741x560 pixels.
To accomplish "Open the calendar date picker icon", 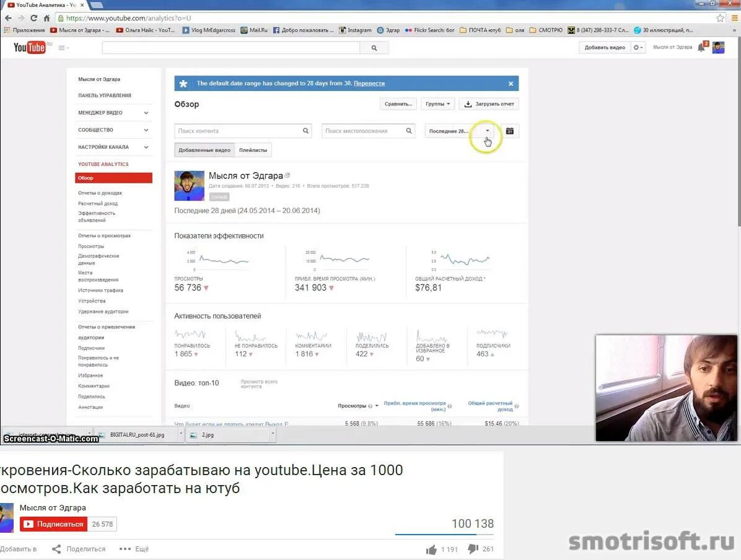I will 509,131.
